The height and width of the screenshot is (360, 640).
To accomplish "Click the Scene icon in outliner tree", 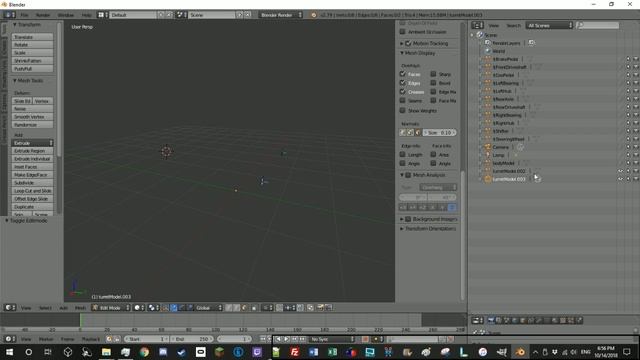I will (x=480, y=35).
